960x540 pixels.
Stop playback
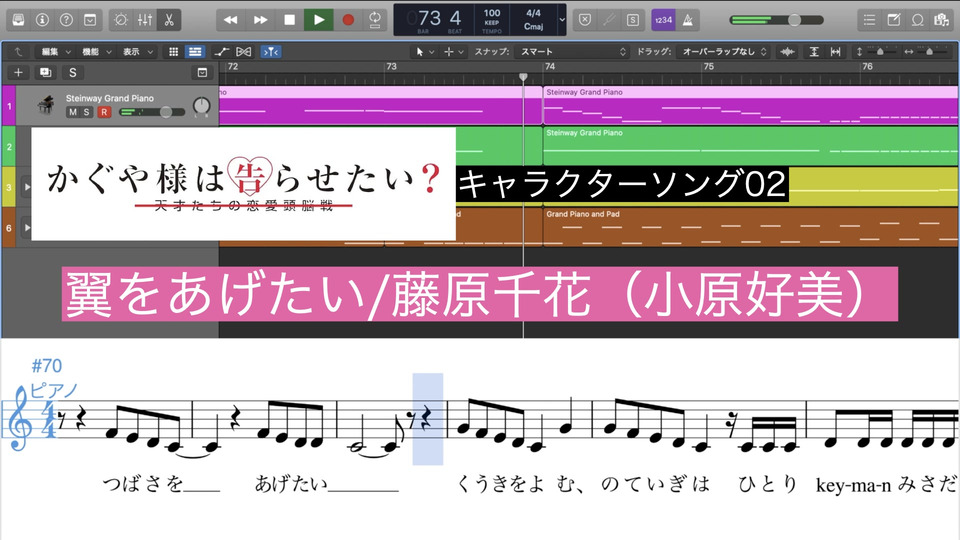[290, 20]
